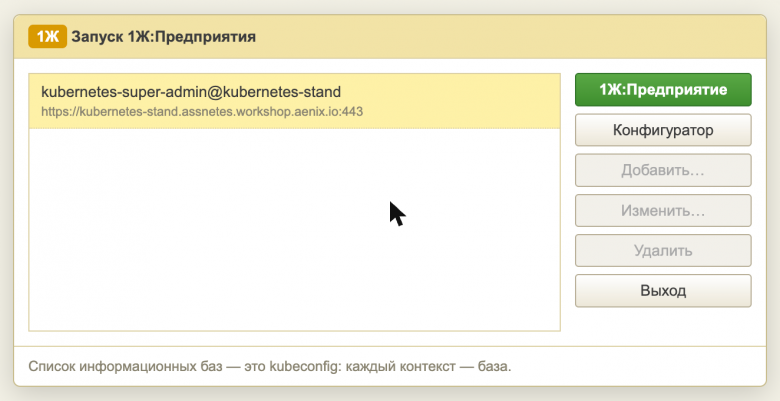Click каждый контекст — база phrase
Screen dimensions: 780x401
428,367
